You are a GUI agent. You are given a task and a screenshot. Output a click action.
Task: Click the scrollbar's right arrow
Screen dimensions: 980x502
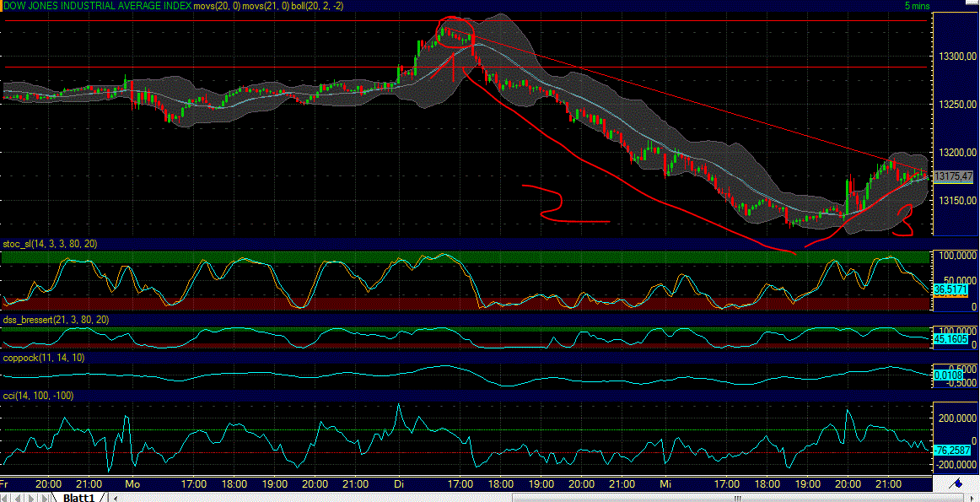tap(972, 498)
